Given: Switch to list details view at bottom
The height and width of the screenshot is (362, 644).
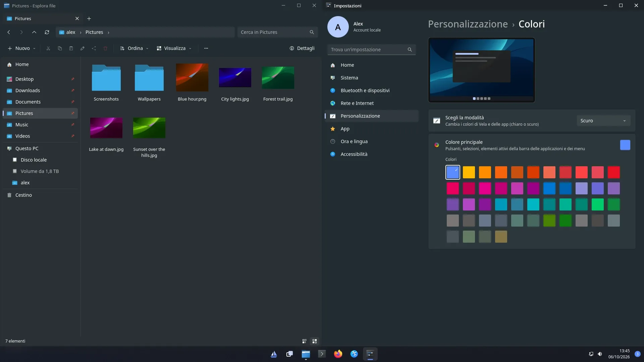Looking at the screenshot, I should click(x=305, y=341).
